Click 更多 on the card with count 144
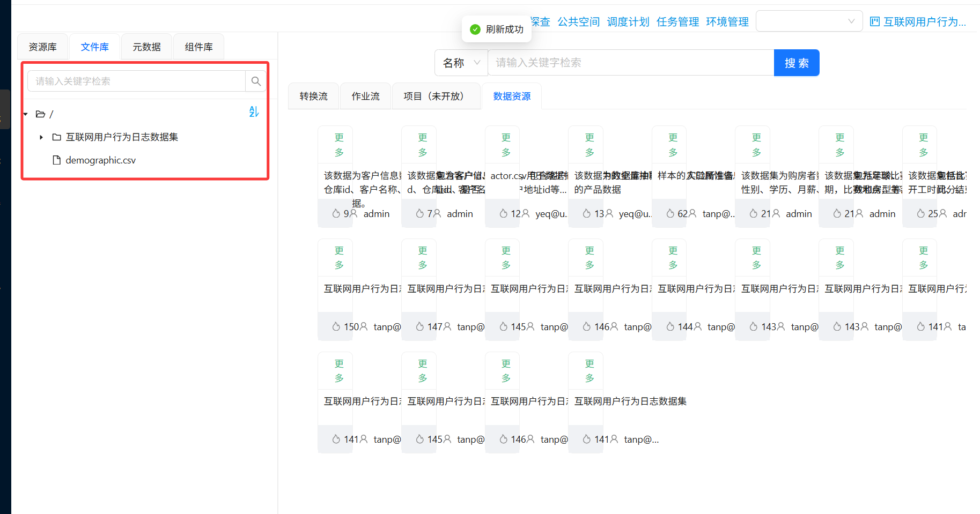This screenshot has height=514, width=980. [673, 258]
